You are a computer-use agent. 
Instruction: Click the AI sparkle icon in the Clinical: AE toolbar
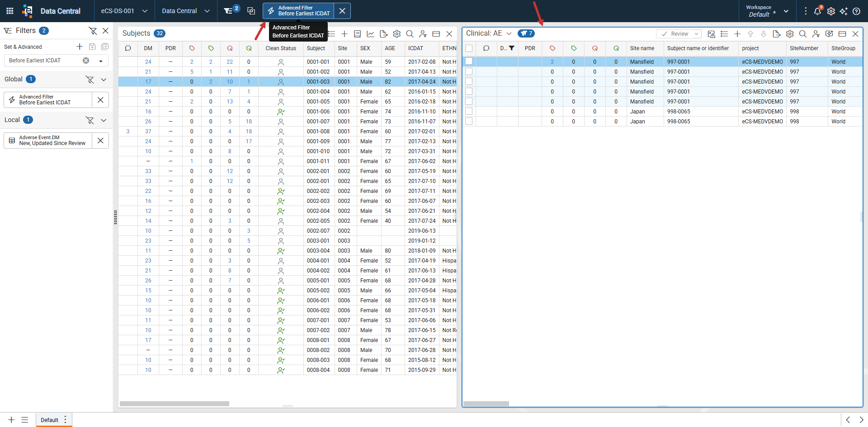click(829, 34)
